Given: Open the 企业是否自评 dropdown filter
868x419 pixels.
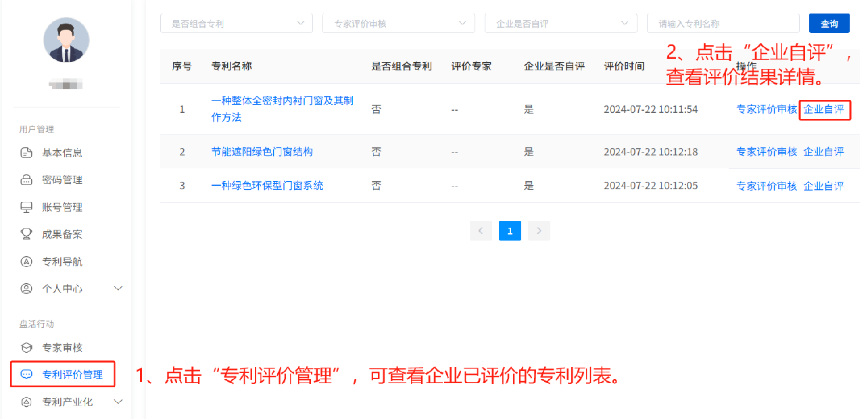Looking at the screenshot, I should tap(560, 24).
